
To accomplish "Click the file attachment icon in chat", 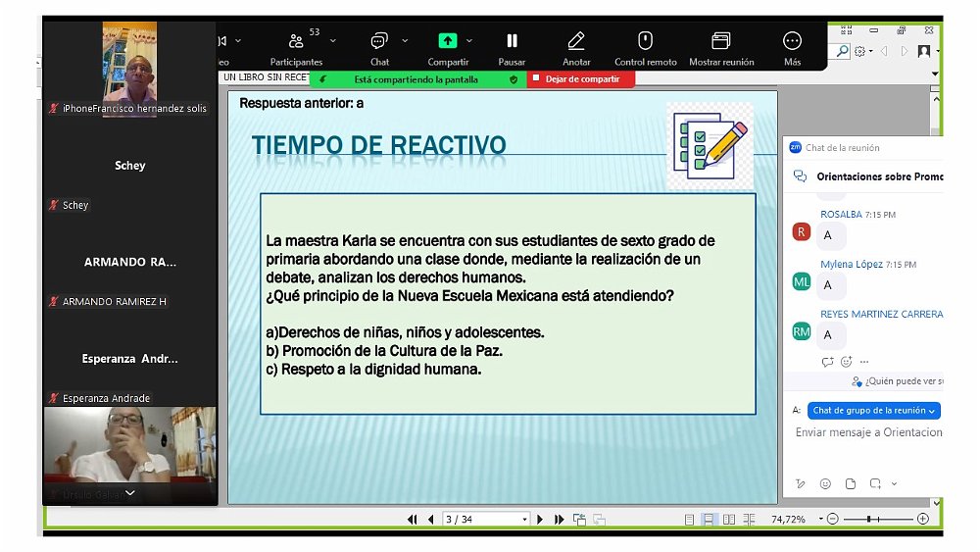I will click(850, 483).
